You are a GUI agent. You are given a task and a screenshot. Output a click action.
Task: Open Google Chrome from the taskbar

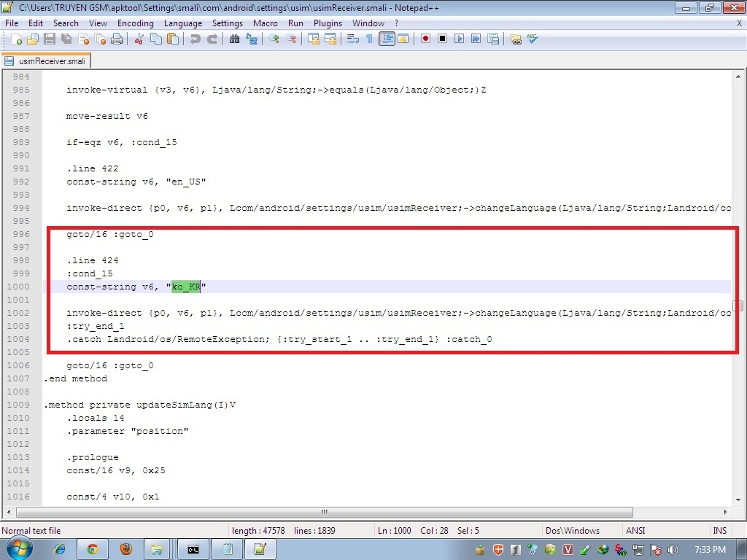click(93, 550)
